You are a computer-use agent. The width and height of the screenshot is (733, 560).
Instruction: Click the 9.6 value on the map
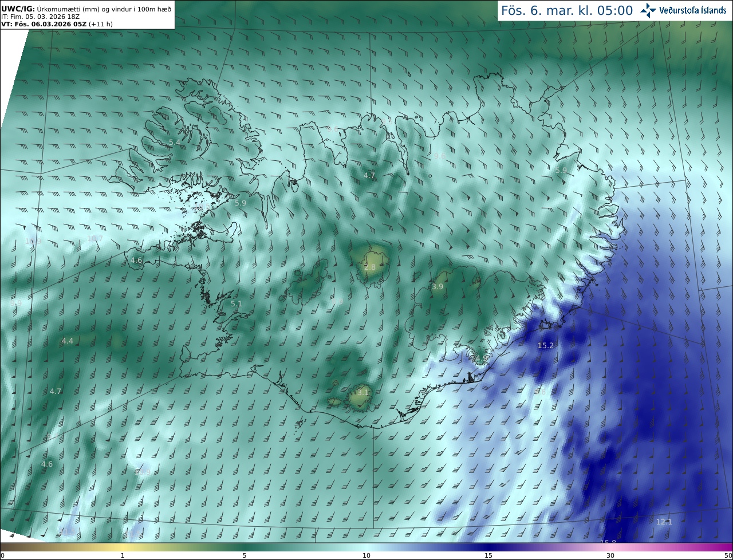(x=440, y=156)
